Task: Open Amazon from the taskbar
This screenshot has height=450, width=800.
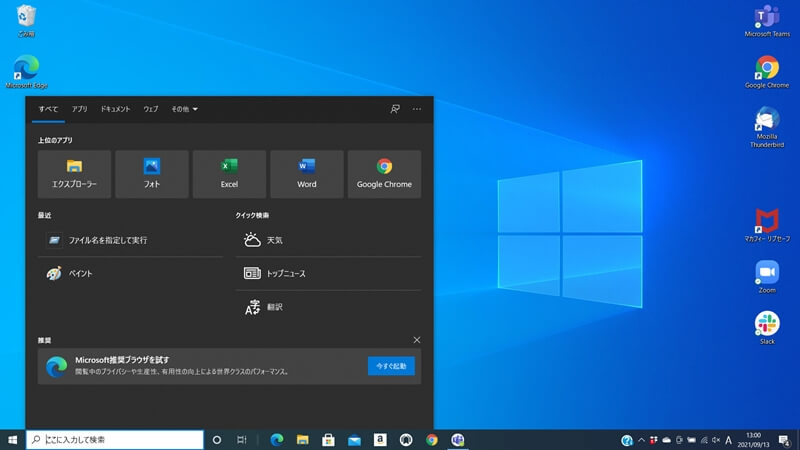Action: 380,440
